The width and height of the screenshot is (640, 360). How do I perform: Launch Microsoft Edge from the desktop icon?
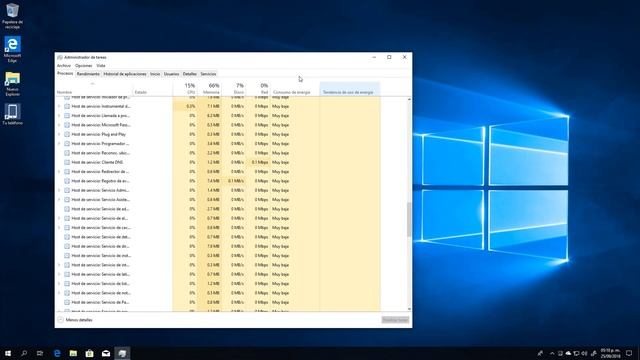point(12,49)
